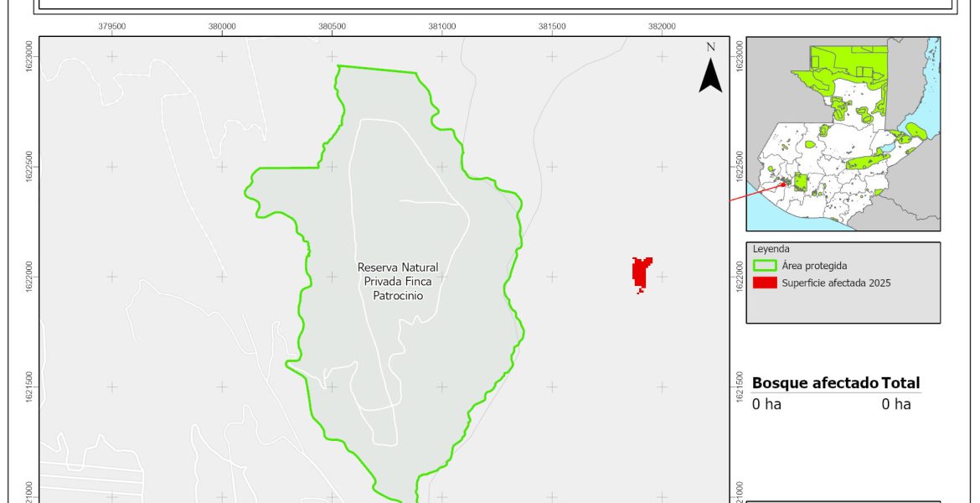This screenshot has height=503, width=980.
Task: Click the Leyenda title
Action: pos(770,249)
